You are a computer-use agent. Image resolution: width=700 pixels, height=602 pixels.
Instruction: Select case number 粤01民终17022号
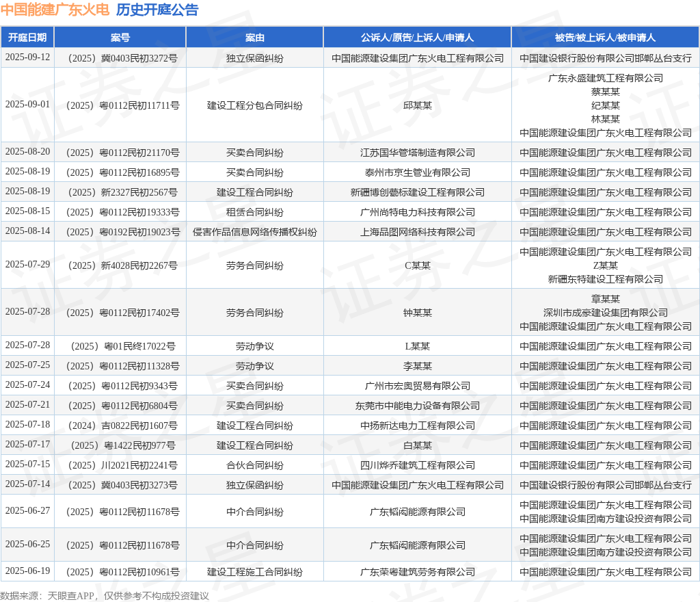point(122,347)
